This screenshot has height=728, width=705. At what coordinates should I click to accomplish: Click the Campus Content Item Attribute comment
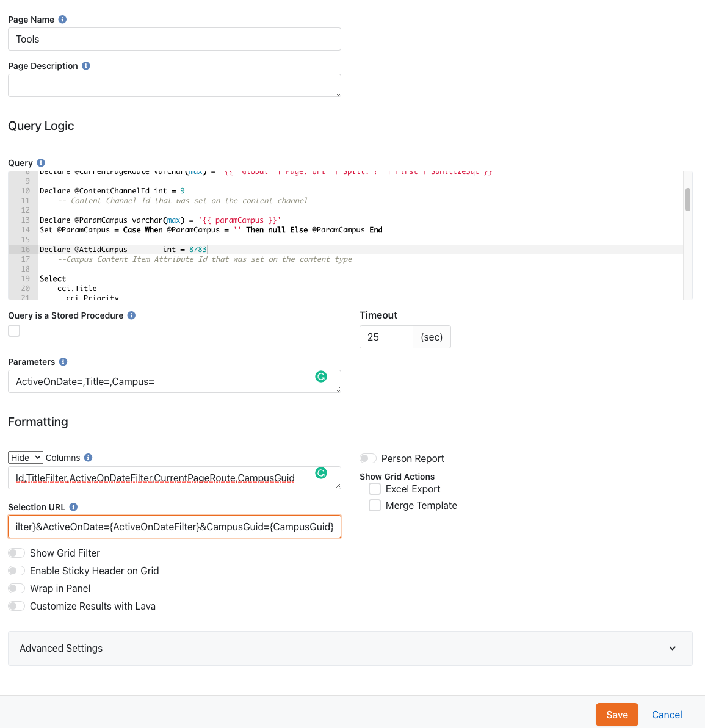(205, 259)
